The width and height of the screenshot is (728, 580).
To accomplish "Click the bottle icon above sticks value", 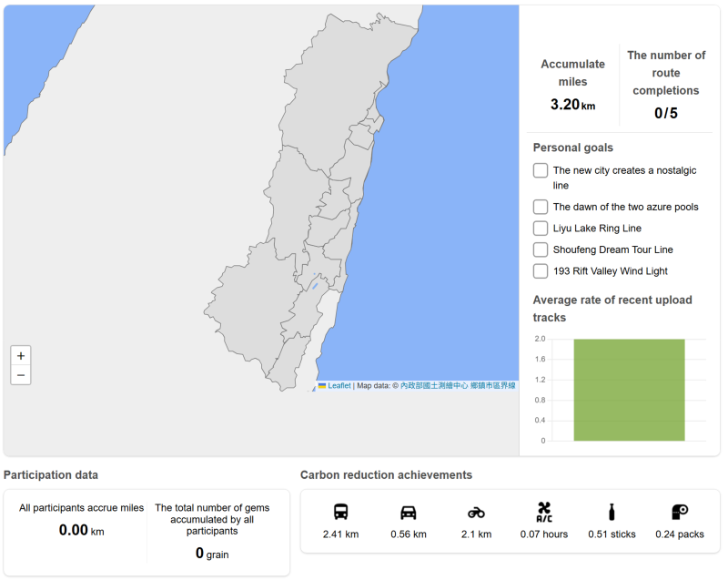I will [x=612, y=512].
